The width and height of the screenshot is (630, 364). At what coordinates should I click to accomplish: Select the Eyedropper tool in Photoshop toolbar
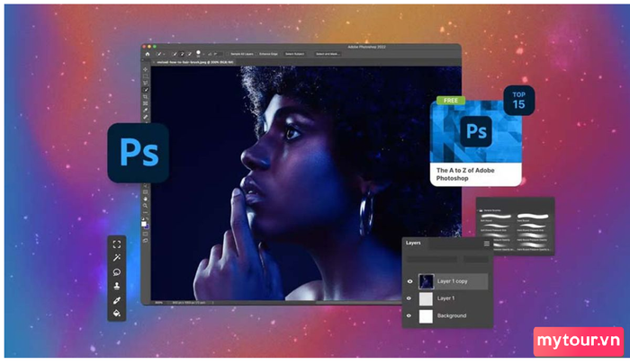click(146, 110)
